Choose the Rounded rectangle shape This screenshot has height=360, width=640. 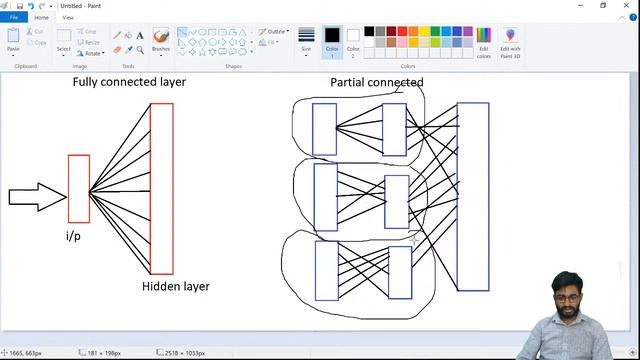[222, 32]
